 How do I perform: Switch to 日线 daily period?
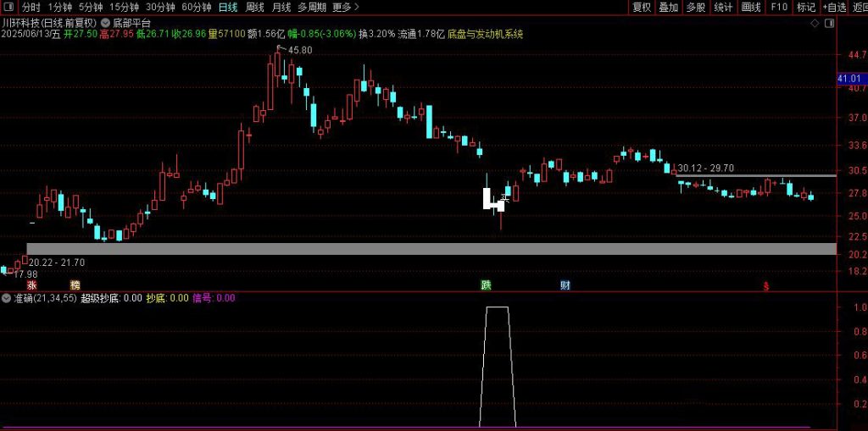coord(228,8)
